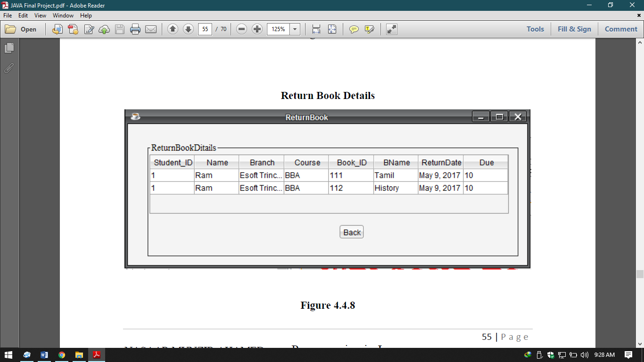This screenshot has width=644, height=362.
Task: Open Google Chrome from taskbar
Action: [62, 355]
